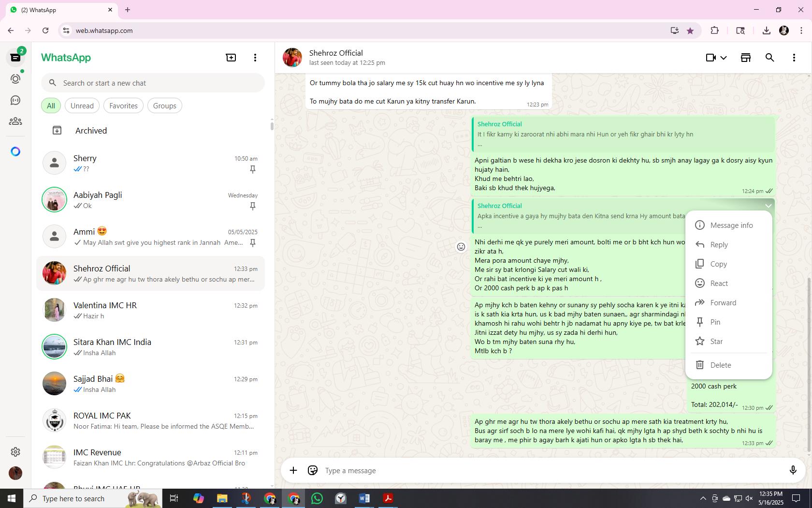Choose Message info from context menu
The width and height of the screenshot is (812, 508).
click(728, 225)
